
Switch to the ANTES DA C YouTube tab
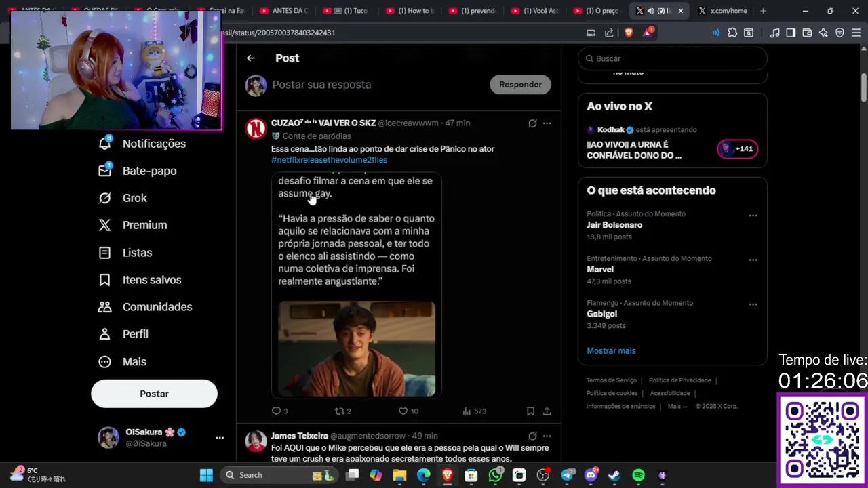point(285,11)
